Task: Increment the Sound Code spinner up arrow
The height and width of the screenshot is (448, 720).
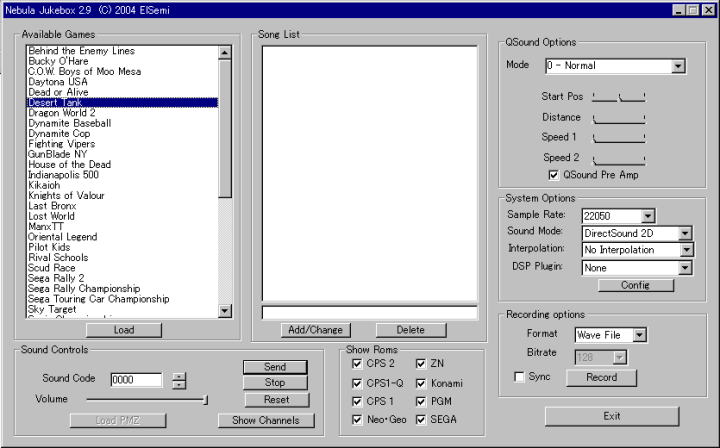Action: coord(178,376)
